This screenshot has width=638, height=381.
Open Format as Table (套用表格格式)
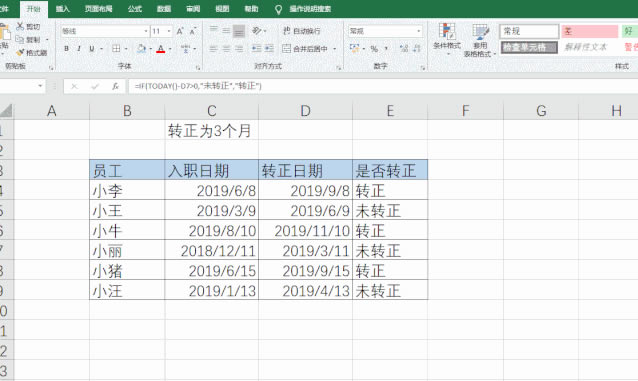pos(480,40)
